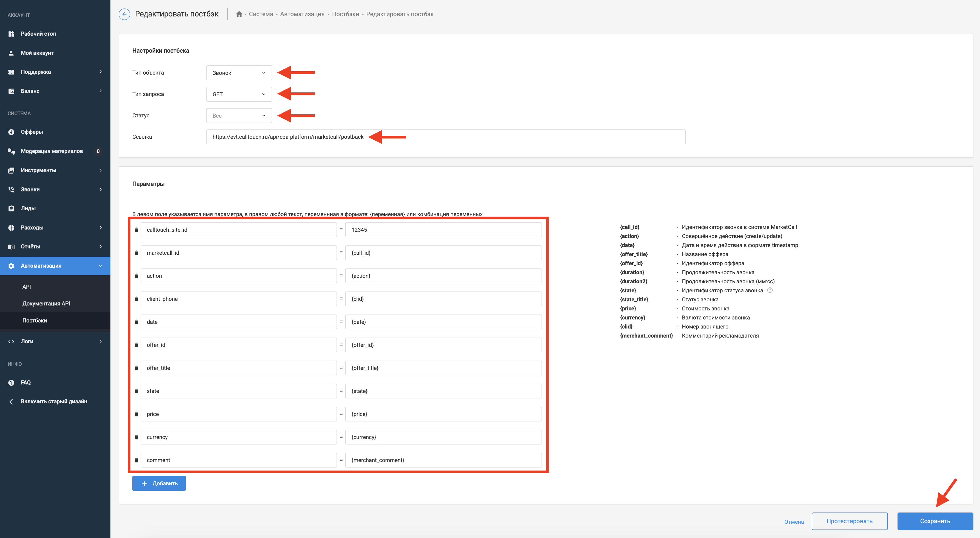Delete the currency parameter row
This screenshot has width=980, height=538.
click(136, 437)
